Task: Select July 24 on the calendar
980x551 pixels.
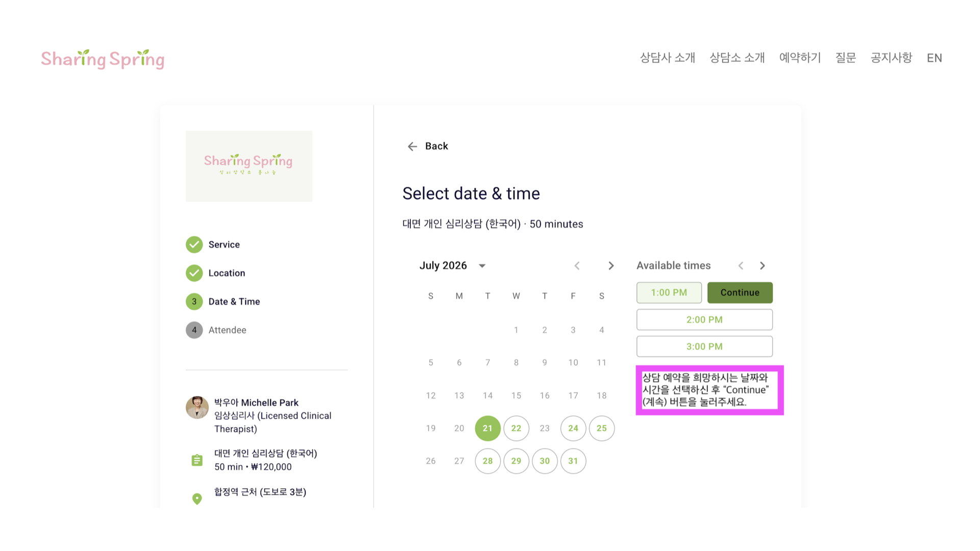Action: pos(573,429)
